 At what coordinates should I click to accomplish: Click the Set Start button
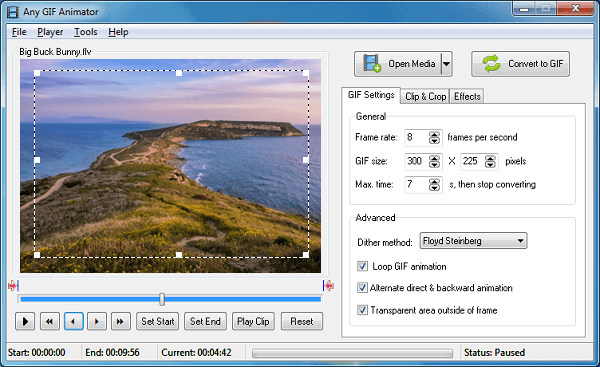click(x=158, y=321)
